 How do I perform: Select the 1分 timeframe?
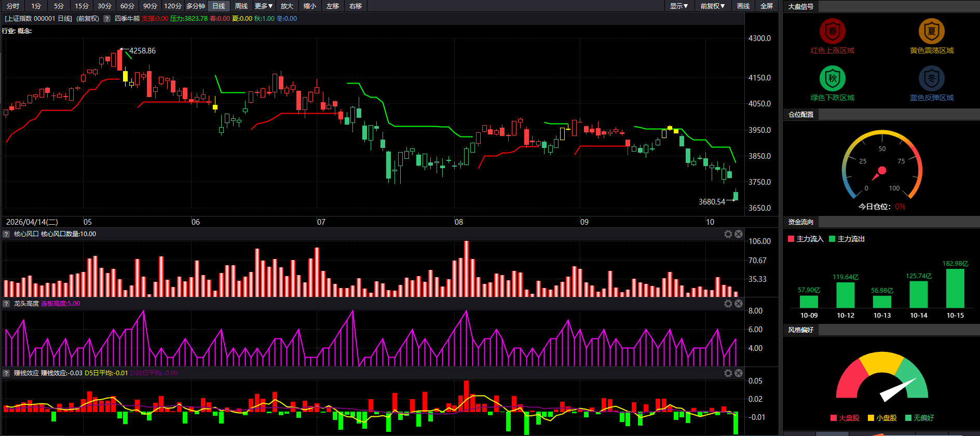coord(36,6)
